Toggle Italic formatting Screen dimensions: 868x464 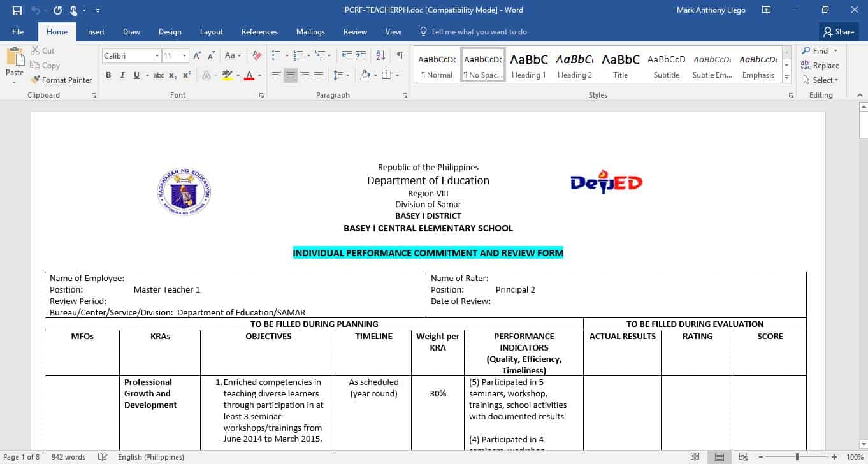[x=122, y=75]
